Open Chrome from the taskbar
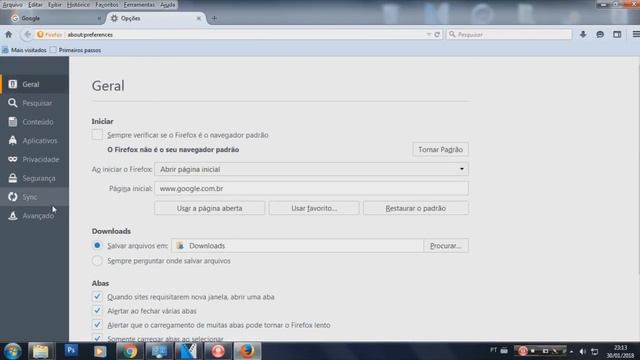This screenshot has height=360, width=640. [130, 351]
